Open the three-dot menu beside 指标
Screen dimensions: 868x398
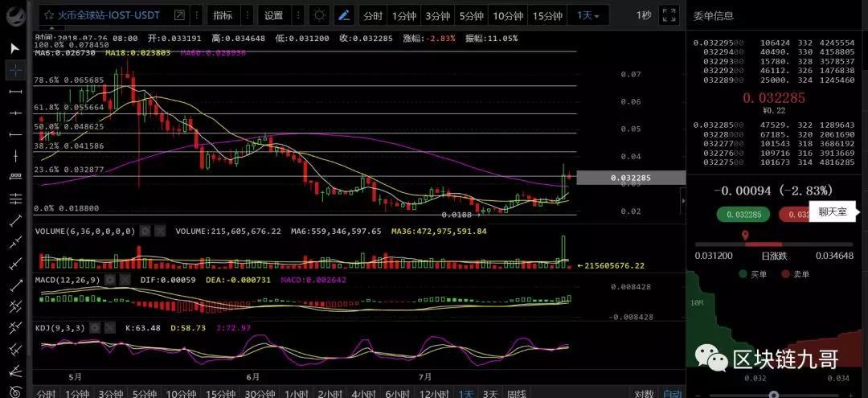click(x=248, y=15)
